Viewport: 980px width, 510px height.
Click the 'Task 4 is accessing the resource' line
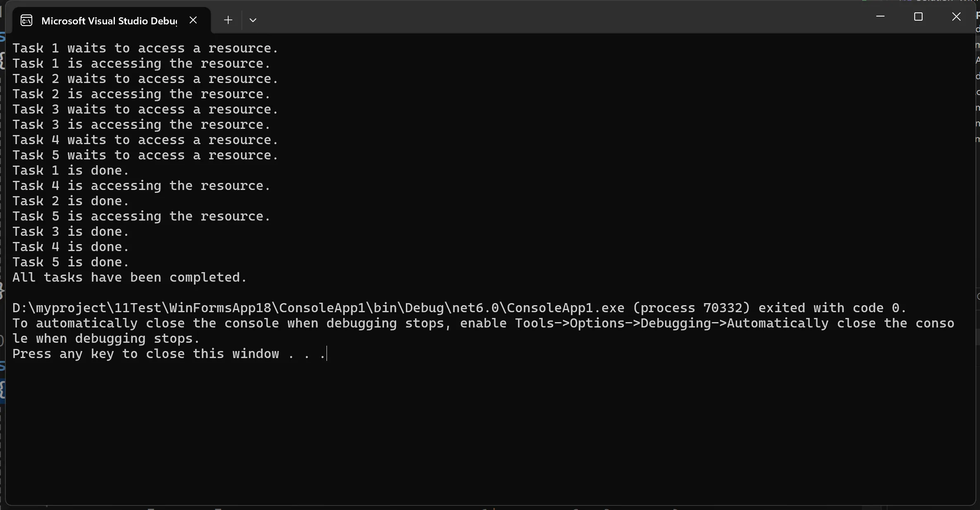coord(141,186)
